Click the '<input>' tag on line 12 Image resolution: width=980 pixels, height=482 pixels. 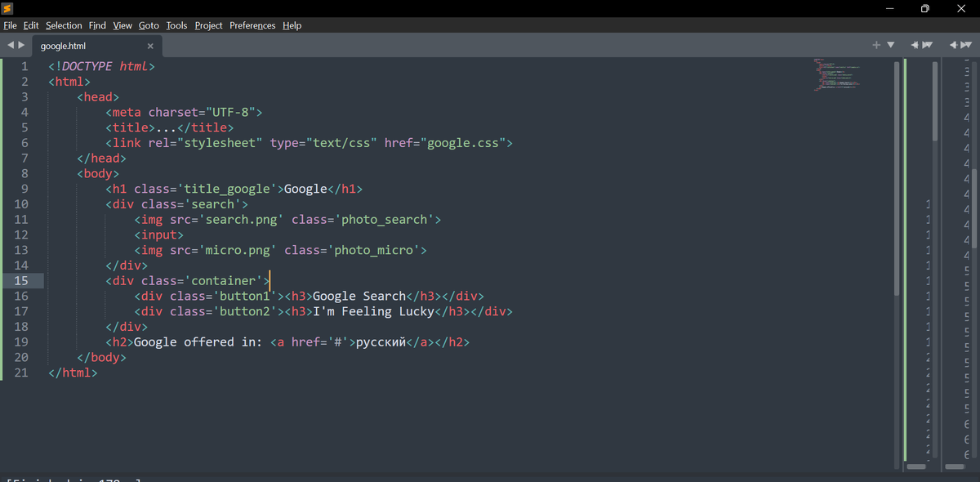(158, 234)
